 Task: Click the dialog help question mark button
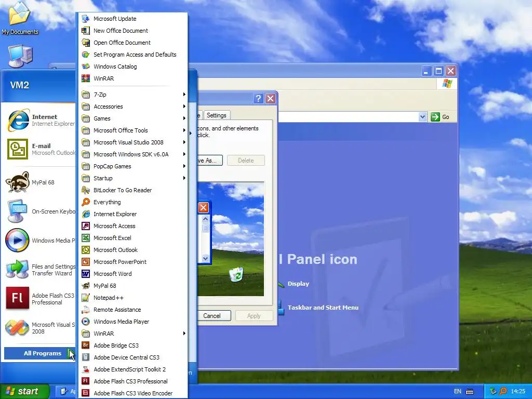[x=258, y=98]
